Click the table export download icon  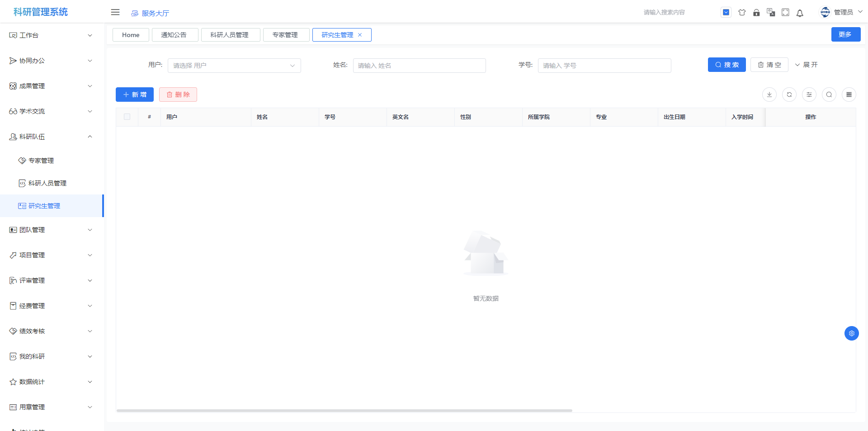(769, 95)
